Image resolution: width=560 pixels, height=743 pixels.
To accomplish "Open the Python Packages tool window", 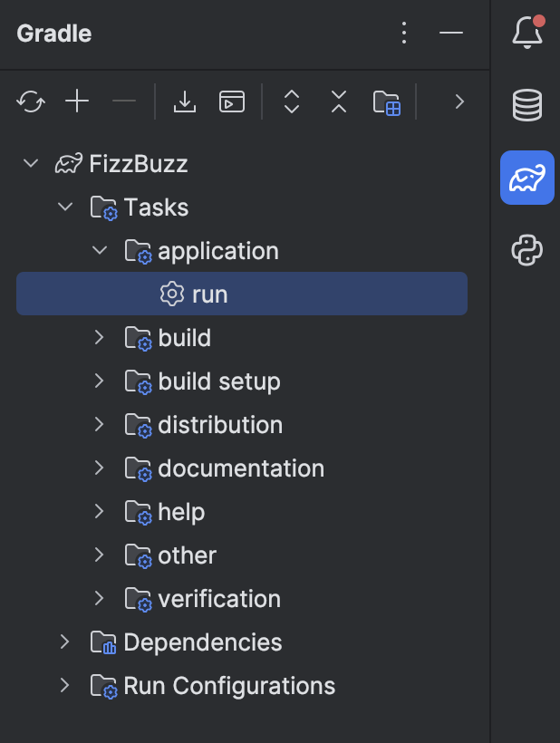I will [x=526, y=250].
